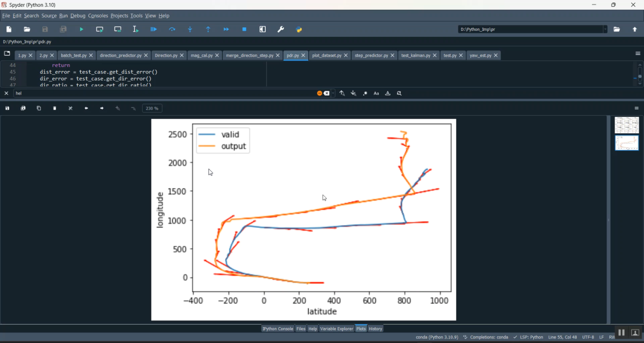
Task: Open the Plots pane options hamburger menu
Action: pyautogui.click(x=637, y=108)
